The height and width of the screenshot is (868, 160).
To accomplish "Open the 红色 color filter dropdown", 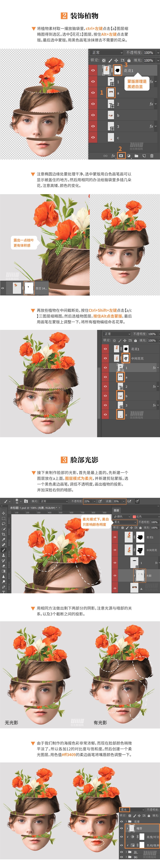I will click(x=146, y=517).
